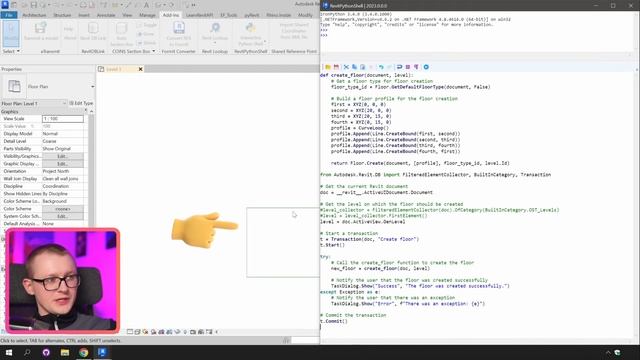Open GitHub Desktop from the taskbar

coord(46,352)
